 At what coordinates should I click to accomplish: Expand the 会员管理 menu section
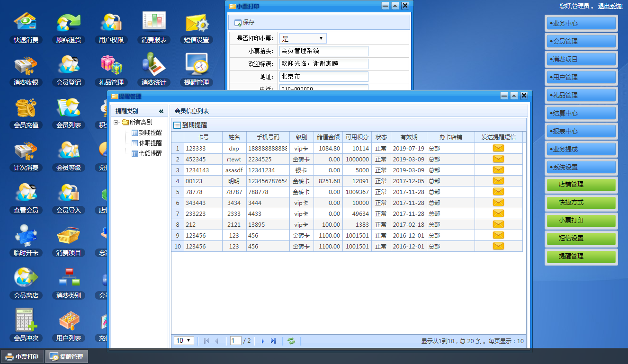(581, 41)
